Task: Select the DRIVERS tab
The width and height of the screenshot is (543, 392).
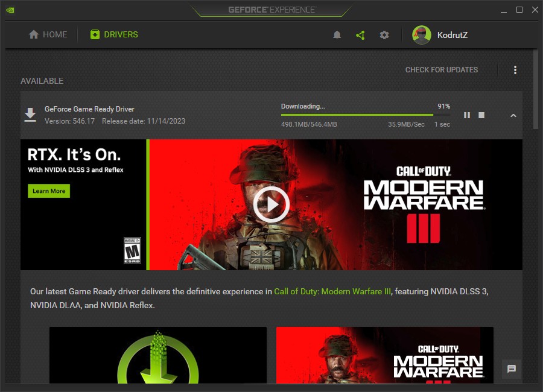Action: 114,34
